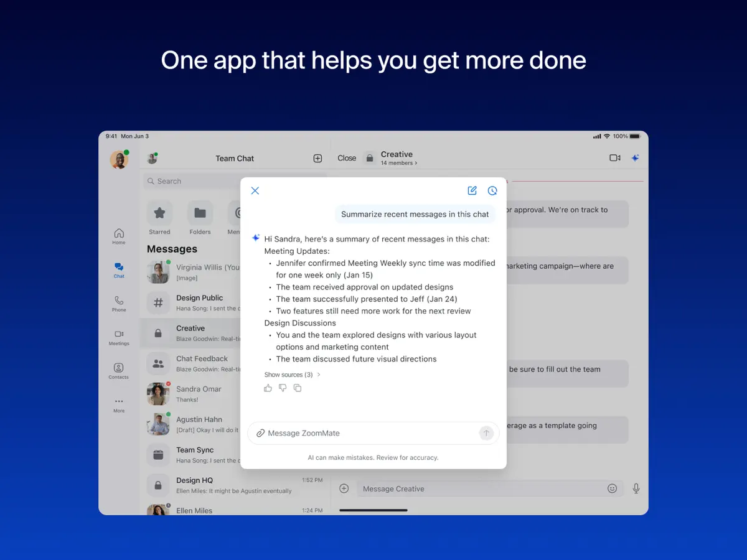Copy the summary response
Screen dimensions: 747x560
coord(298,388)
